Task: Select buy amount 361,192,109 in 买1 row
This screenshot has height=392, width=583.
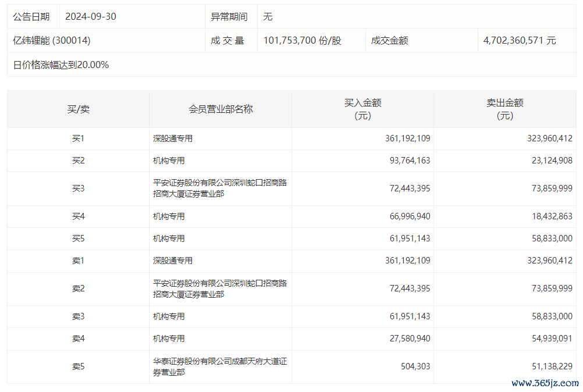Action: tap(407, 138)
